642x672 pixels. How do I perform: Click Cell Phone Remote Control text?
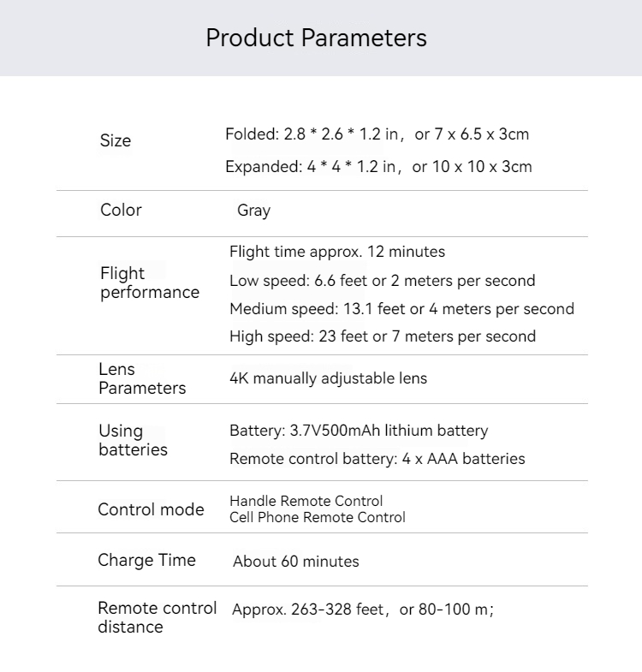pyautogui.click(x=317, y=517)
